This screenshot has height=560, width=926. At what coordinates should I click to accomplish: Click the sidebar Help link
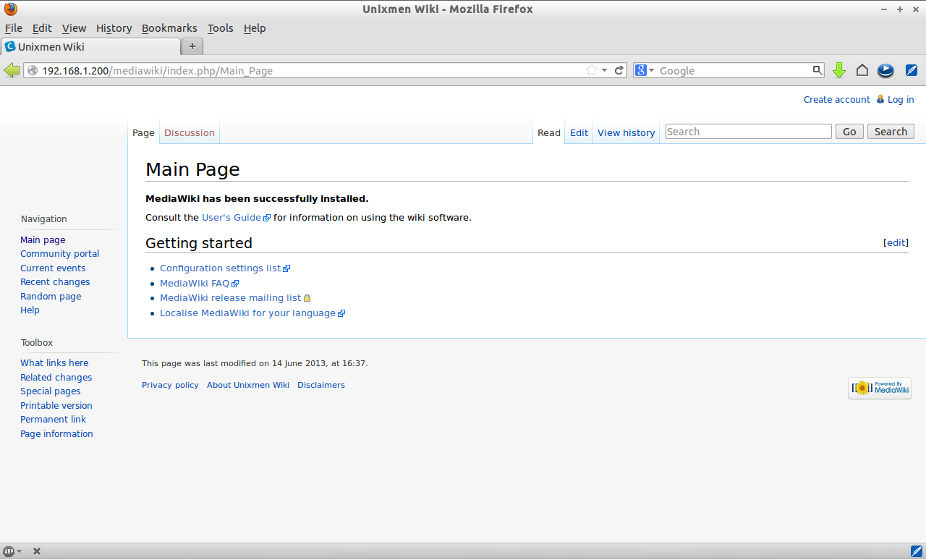tap(30, 310)
